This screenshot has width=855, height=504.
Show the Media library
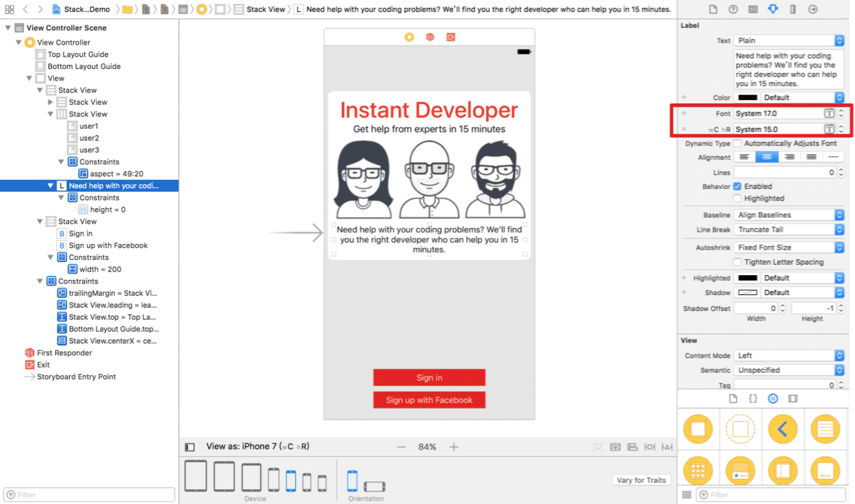(793, 399)
